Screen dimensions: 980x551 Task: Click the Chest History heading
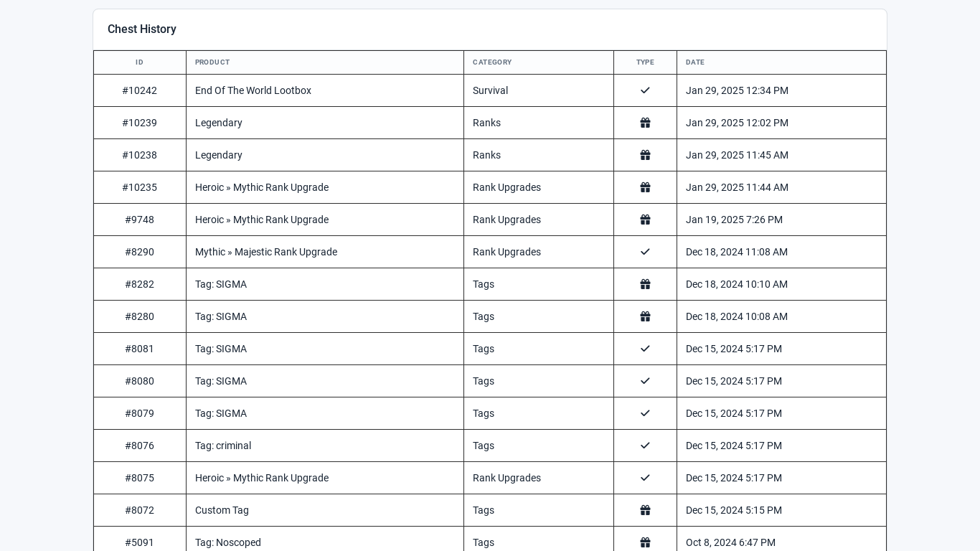click(x=142, y=29)
